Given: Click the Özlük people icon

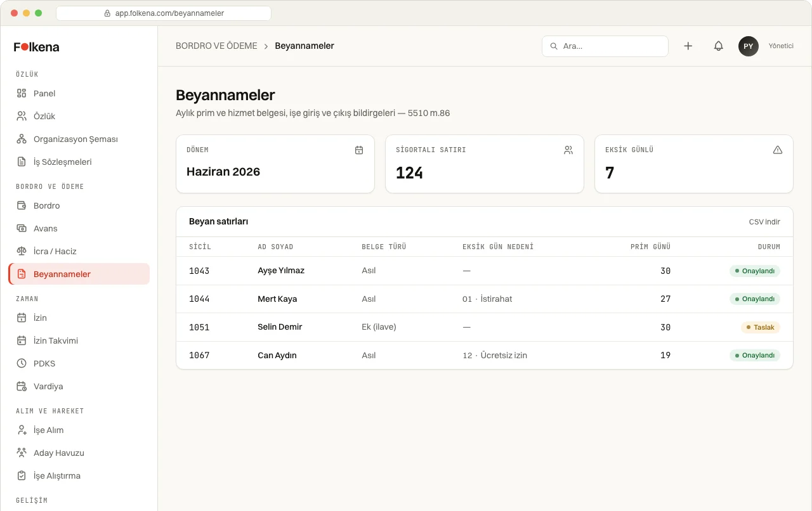Looking at the screenshot, I should coord(22,116).
